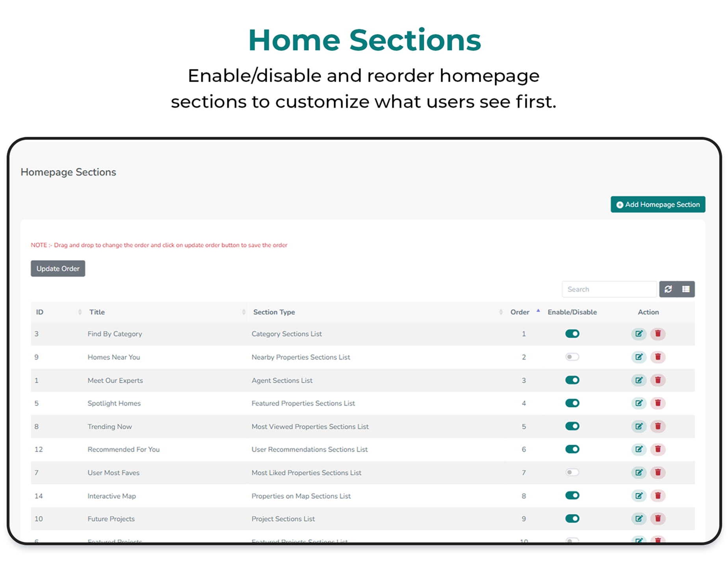Viewport: 728px width, 566px height.
Task: Click the edit icon for Find By Category
Action: [639, 334]
